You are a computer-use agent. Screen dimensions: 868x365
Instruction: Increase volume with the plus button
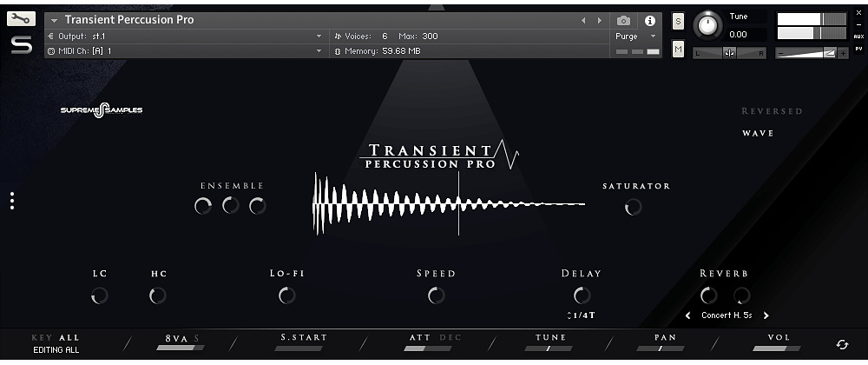pyautogui.click(x=843, y=53)
